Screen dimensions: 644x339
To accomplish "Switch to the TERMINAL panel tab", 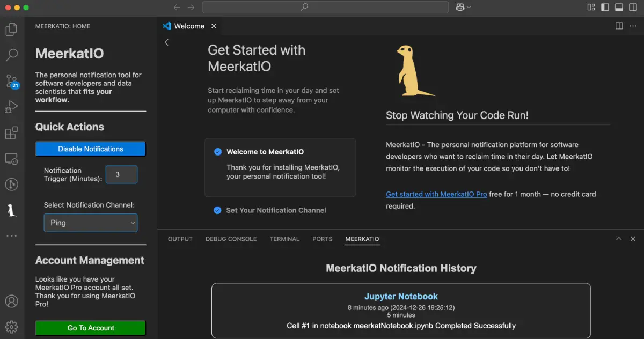I will coord(284,239).
